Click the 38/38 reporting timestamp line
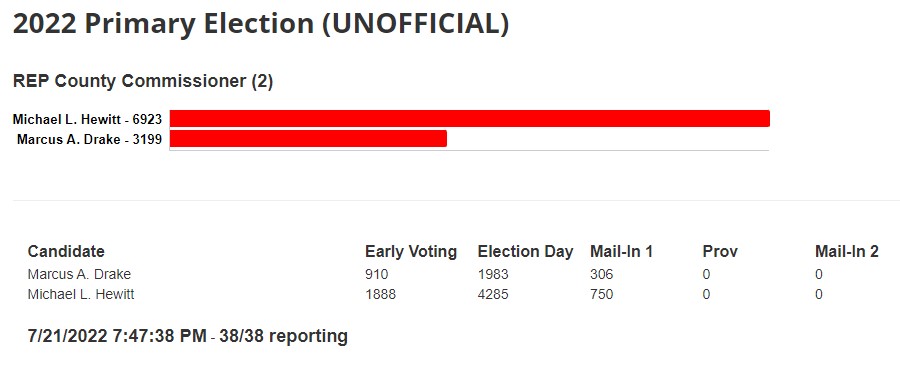 [x=188, y=336]
